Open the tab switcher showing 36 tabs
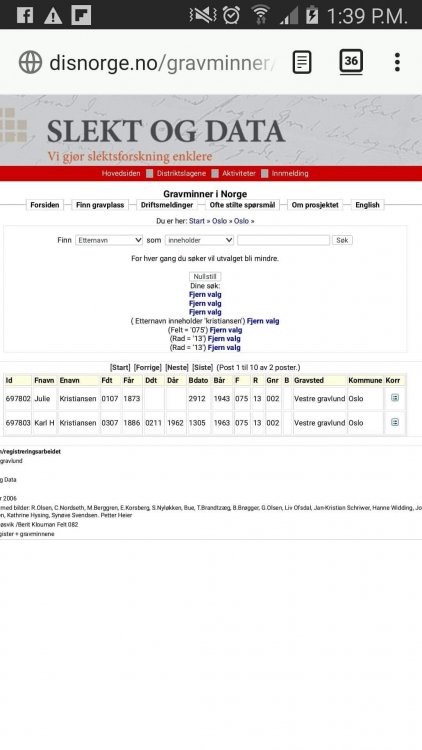The height and width of the screenshot is (750, 422). (351, 61)
